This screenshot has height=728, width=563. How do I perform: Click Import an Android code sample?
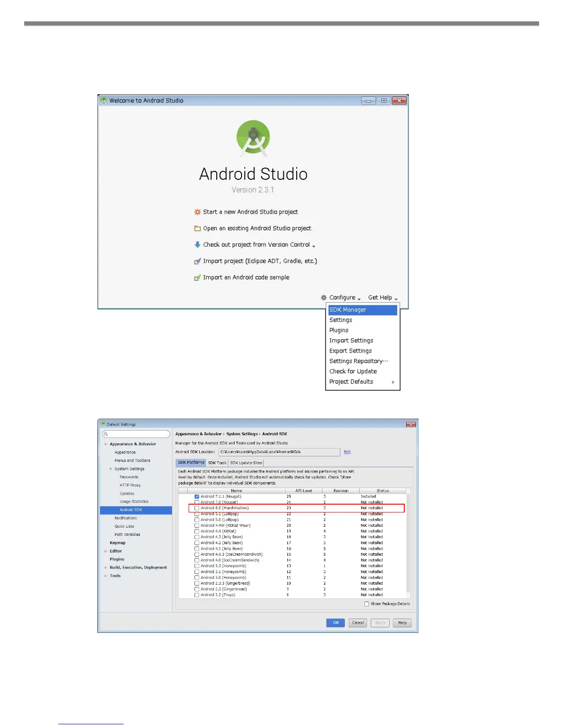click(x=247, y=278)
